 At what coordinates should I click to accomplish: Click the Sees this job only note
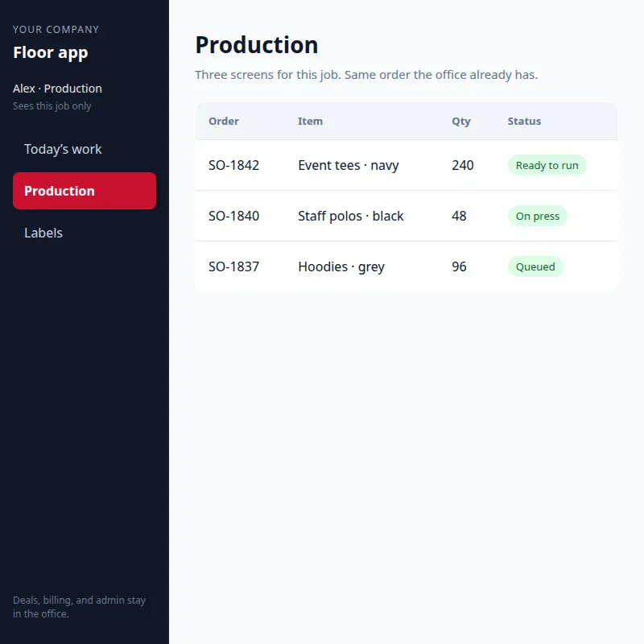tap(52, 106)
